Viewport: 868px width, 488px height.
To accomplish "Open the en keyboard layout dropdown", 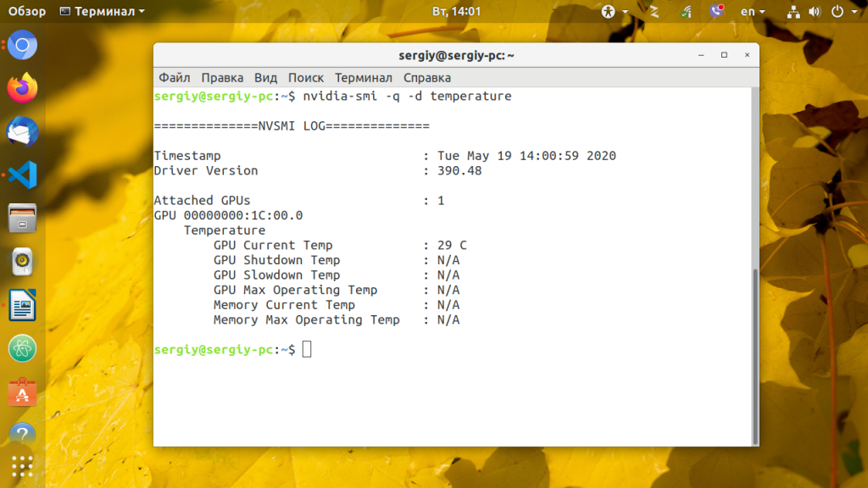I will pyautogui.click(x=753, y=11).
